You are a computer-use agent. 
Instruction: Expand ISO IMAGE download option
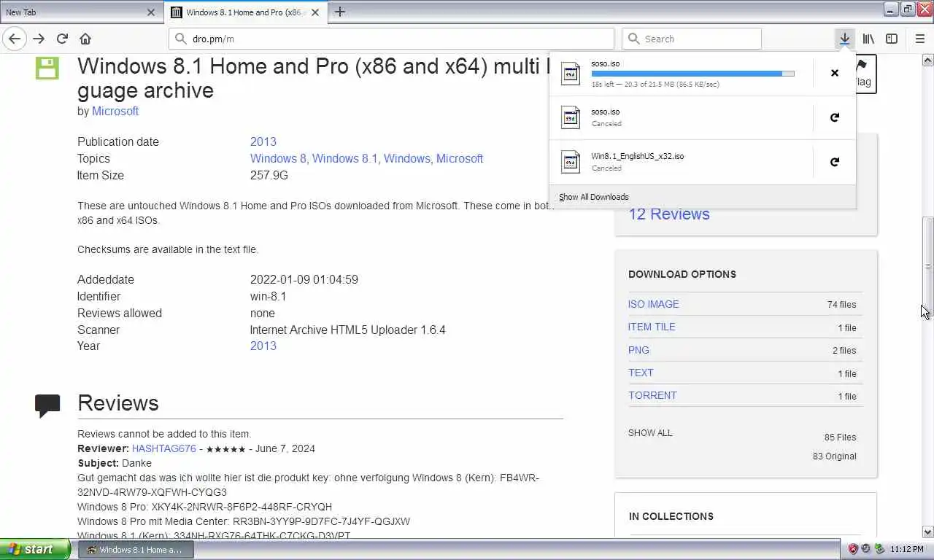tap(654, 304)
